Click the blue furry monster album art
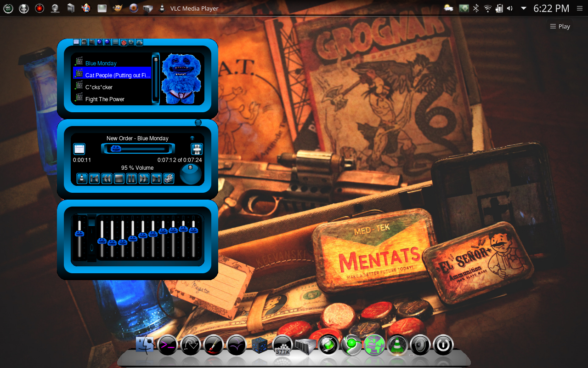The width and height of the screenshot is (588, 368). [x=182, y=79]
